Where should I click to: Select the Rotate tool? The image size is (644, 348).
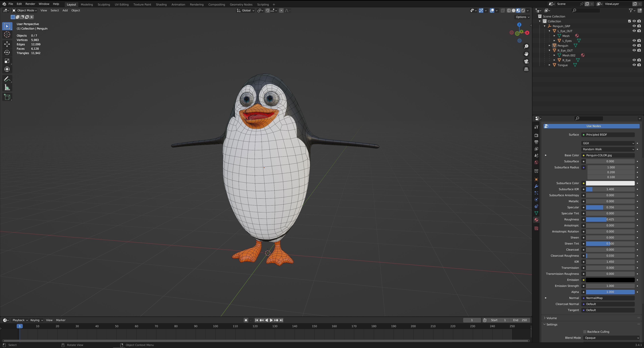[7, 53]
